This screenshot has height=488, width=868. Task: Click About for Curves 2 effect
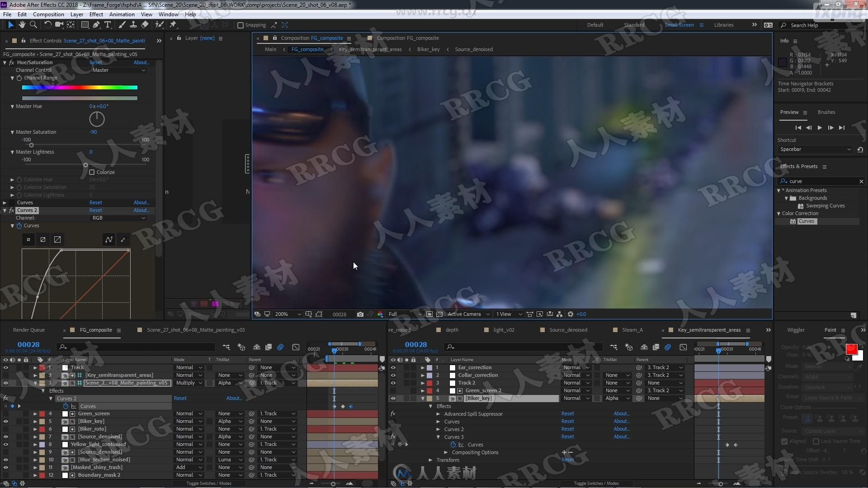(141, 210)
